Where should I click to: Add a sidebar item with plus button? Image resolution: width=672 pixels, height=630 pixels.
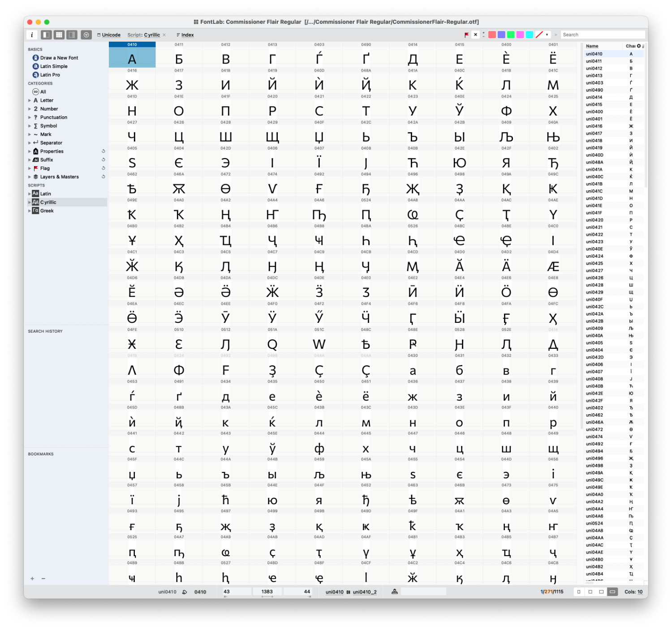coord(32,579)
